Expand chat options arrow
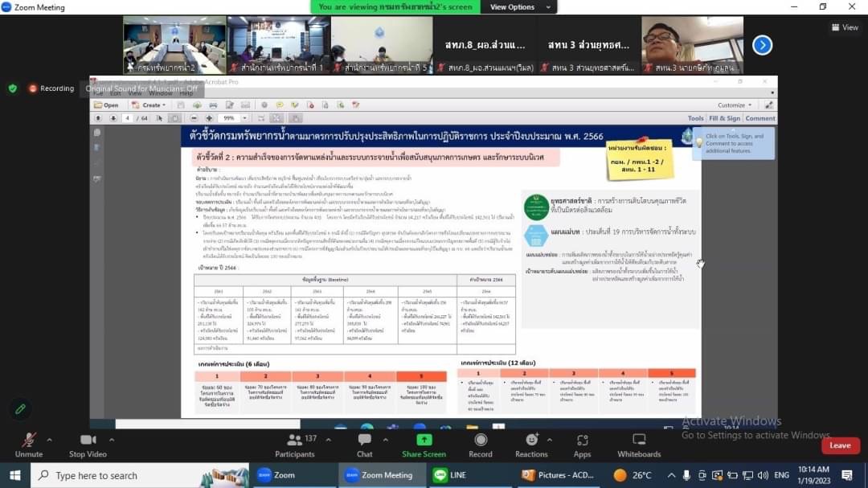The width and height of the screenshot is (868, 488). pos(385,440)
